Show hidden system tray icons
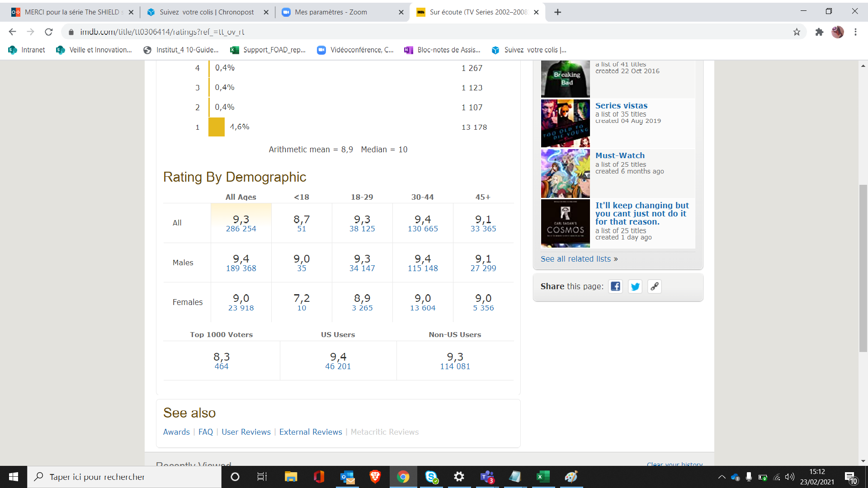The image size is (868, 488). [x=722, y=477]
